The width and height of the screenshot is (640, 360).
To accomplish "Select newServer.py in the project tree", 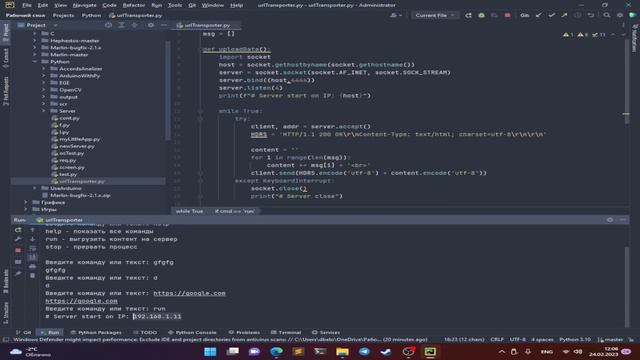I will tap(77, 146).
